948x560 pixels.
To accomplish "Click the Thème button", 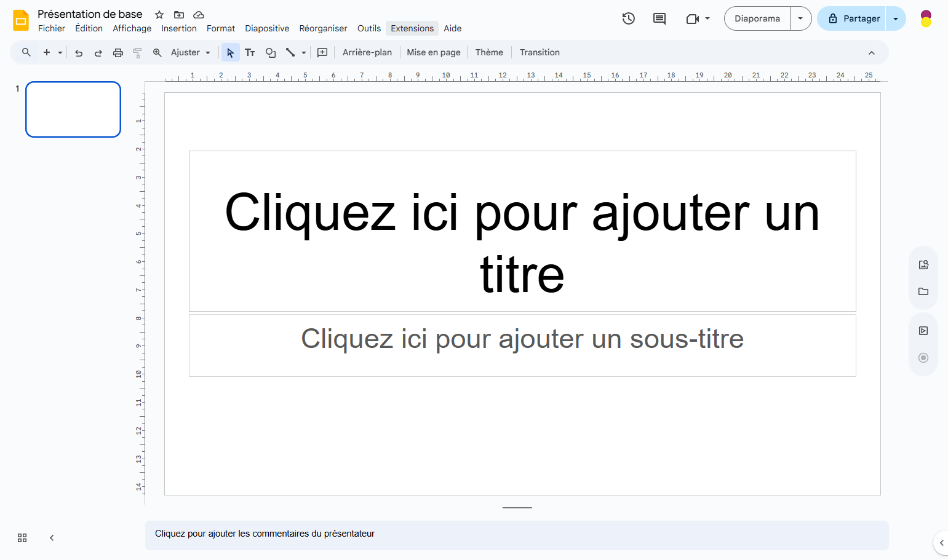I will 489,52.
